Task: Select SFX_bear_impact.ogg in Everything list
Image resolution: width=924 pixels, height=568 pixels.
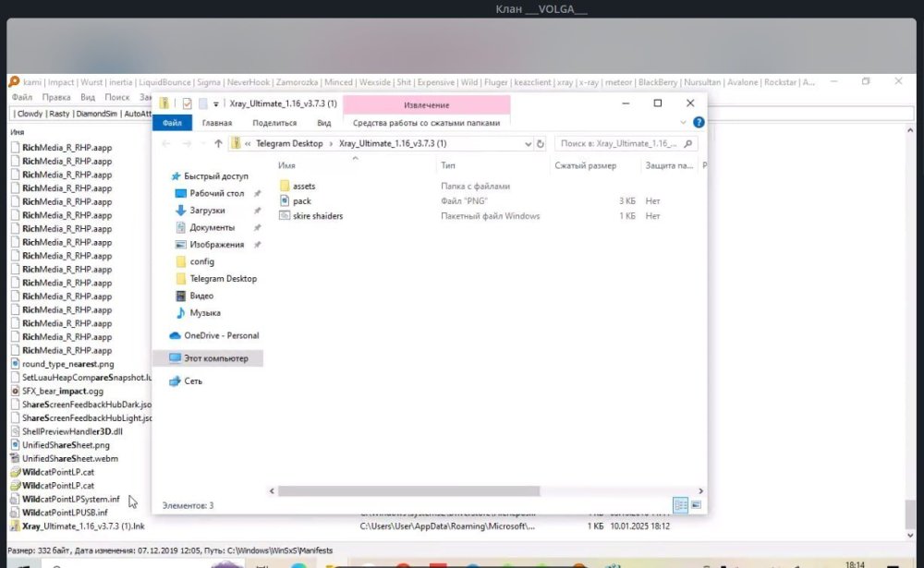Action: tap(63, 392)
